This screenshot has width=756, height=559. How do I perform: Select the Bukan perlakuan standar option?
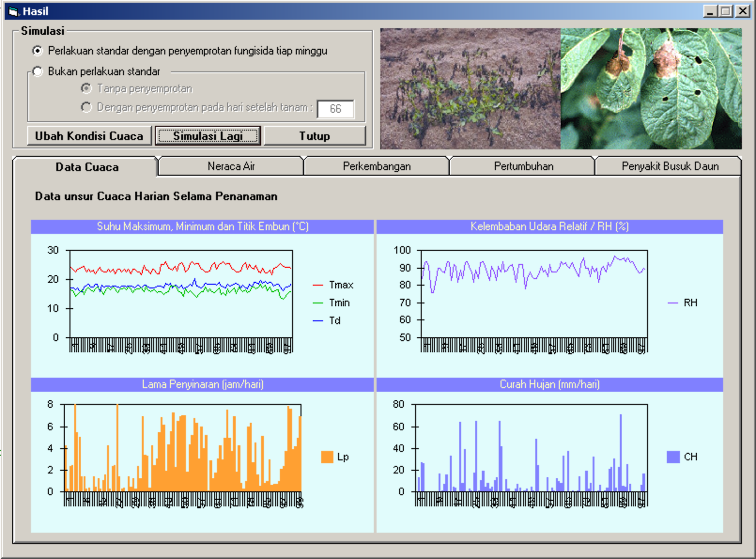[38, 71]
